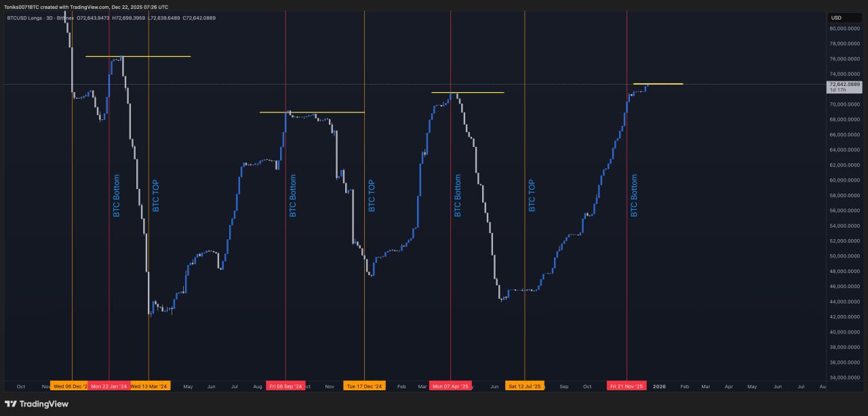This screenshot has width=868, height=416.
Task: Click the Fri 06 Sep '24 date label
Action: [285, 386]
